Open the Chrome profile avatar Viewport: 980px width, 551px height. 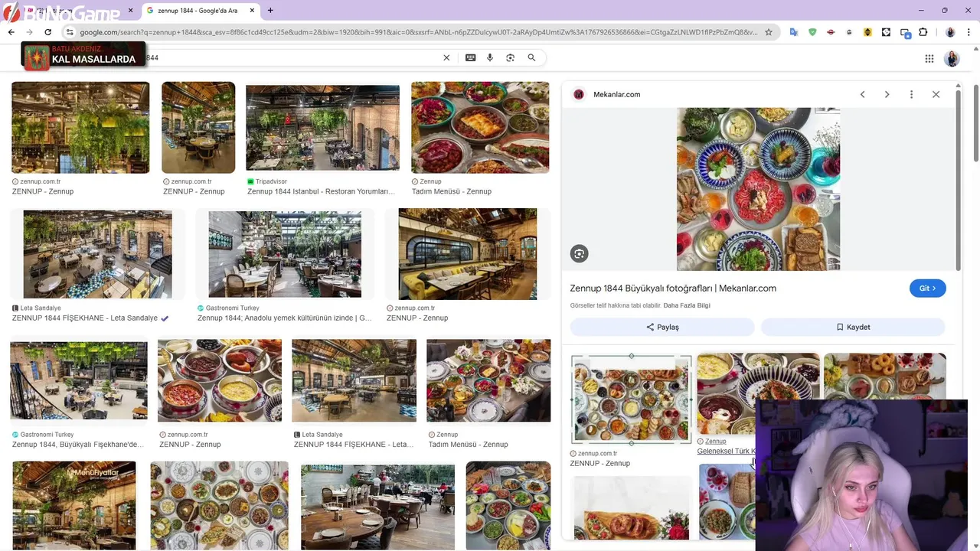[x=950, y=32]
